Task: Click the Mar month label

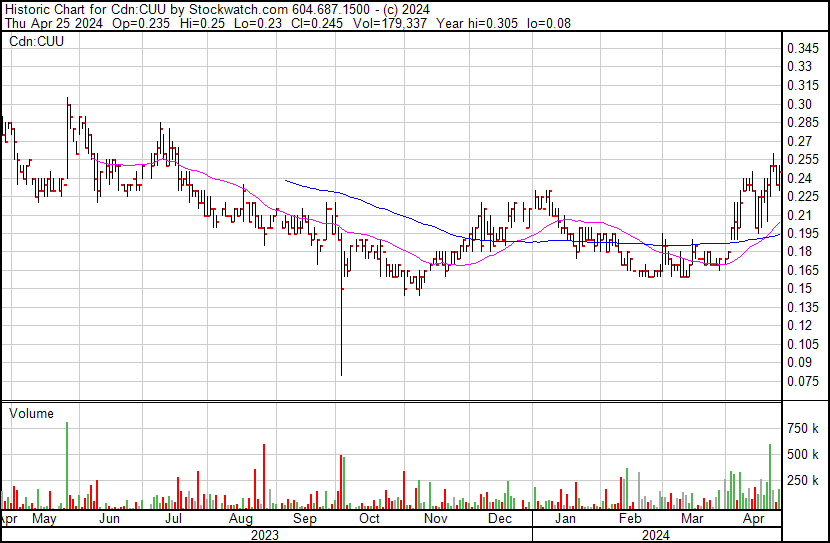Action: coord(692,519)
